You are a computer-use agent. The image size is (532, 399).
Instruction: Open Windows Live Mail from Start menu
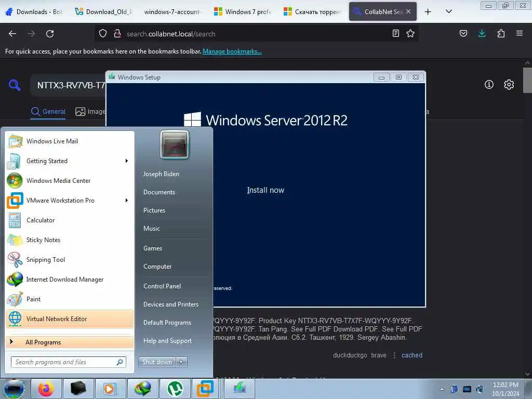coord(70,141)
